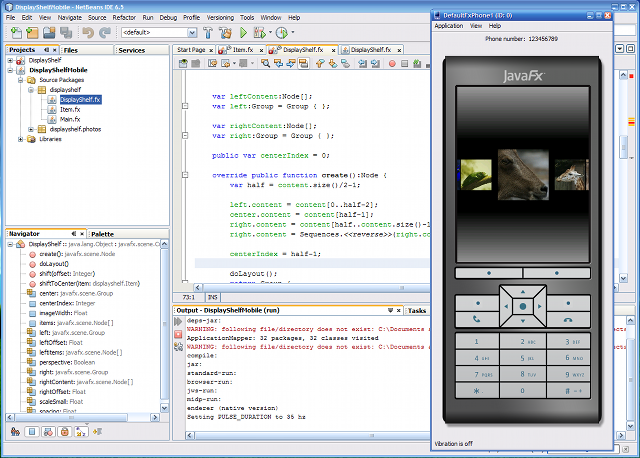This screenshot has height=458, width=640.
Task: Switch to the Item.fx editor tab
Action: point(243,50)
